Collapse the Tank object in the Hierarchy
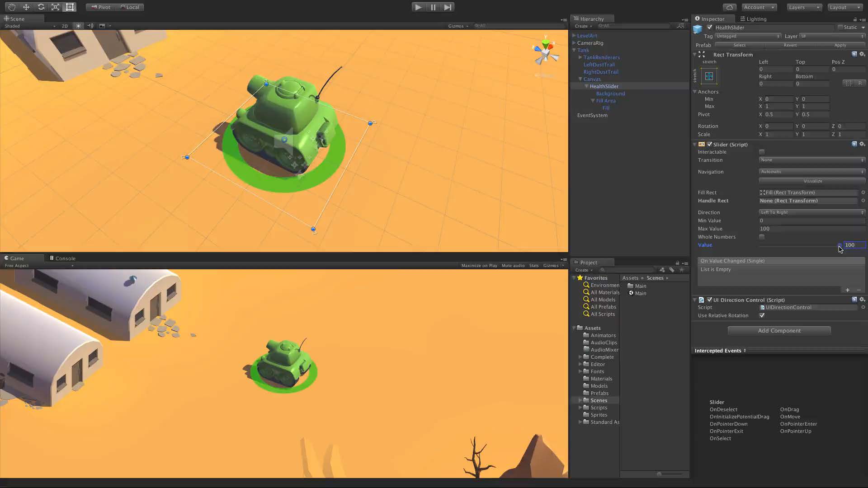The width and height of the screenshot is (868, 488). click(x=574, y=50)
